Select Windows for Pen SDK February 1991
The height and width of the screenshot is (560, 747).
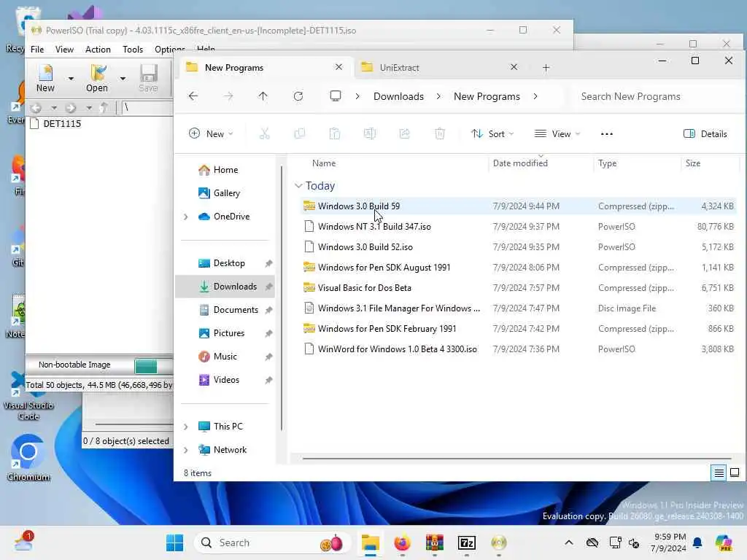click(519, 329)
